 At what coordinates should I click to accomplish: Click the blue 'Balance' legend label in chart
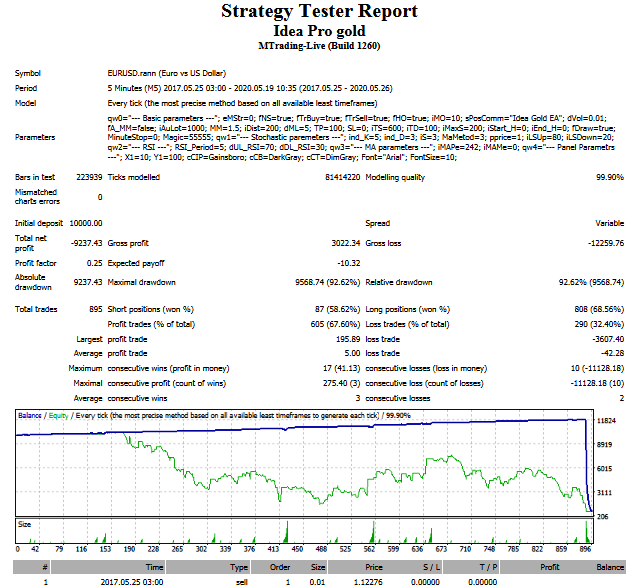(30, 415)
